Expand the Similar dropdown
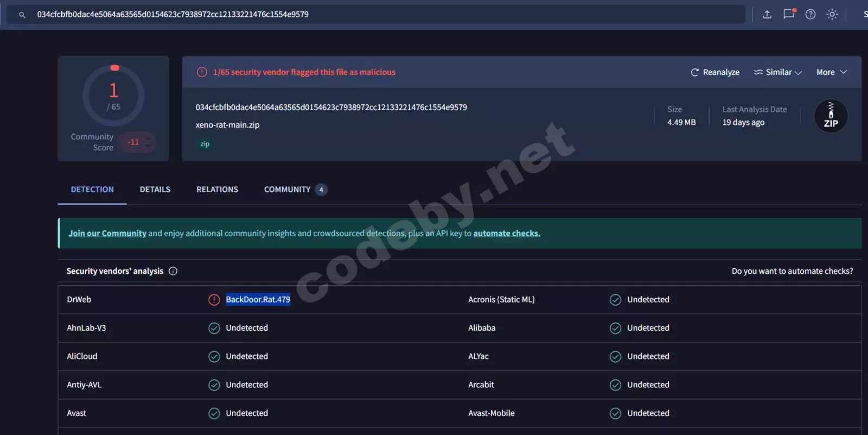 (x=778, y=72)
